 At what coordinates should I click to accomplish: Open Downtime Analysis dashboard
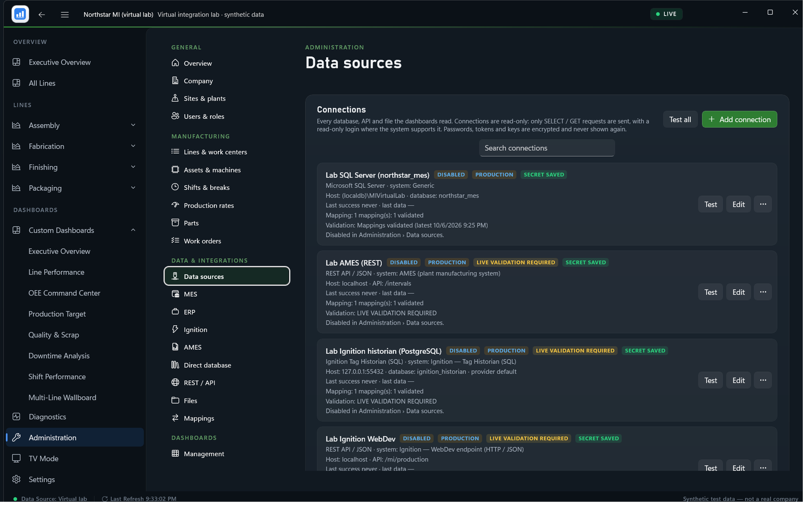75,356
